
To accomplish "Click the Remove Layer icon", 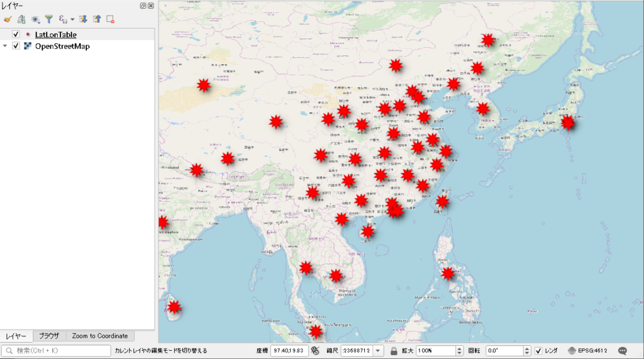I will pos(110,19).
